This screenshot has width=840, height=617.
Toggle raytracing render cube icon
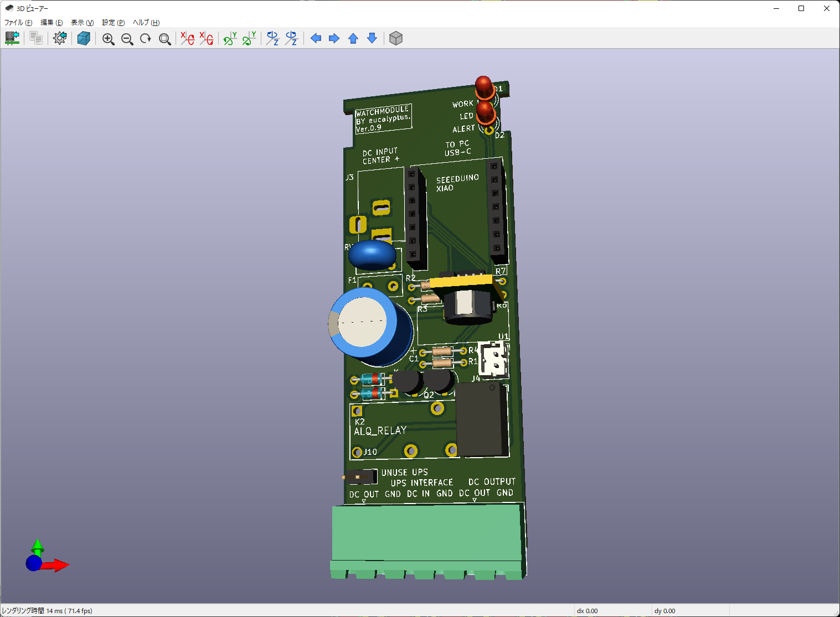(84, 38)
